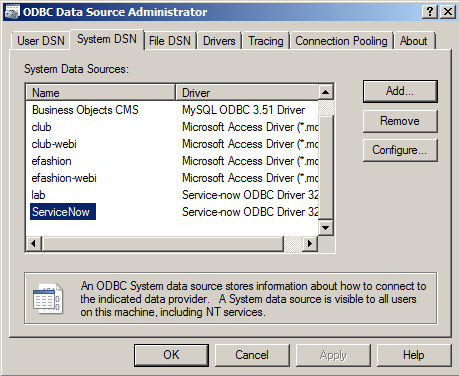The width and height of the screenshot is (459, 376).
Task: Open the Drivers tab
Action: point(219,41)
